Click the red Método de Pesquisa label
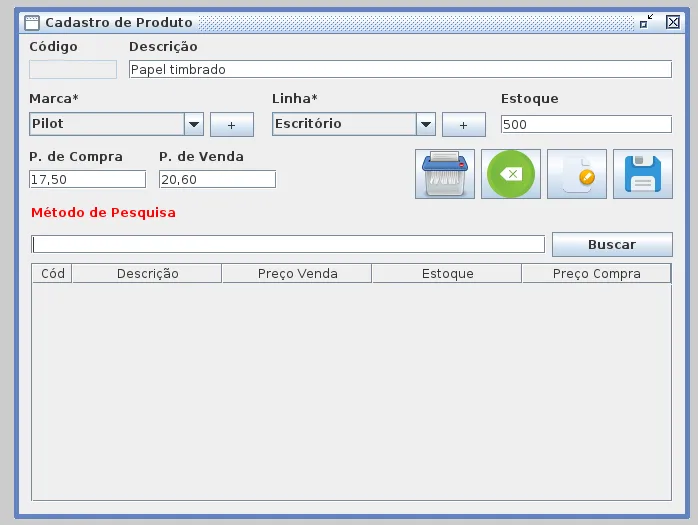The height and width of the screenshot is (525, 698). click(x=103, y=213)
